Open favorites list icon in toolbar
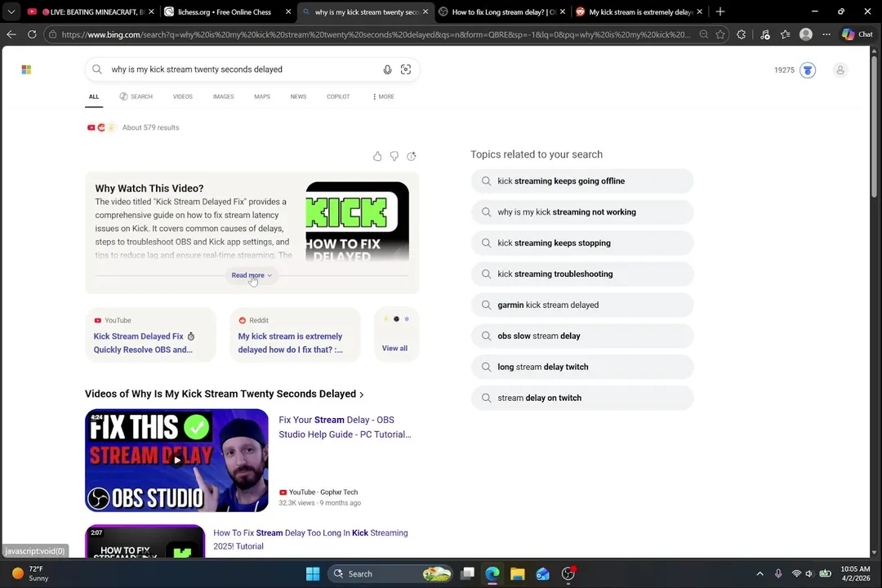882x588 pixels. tap(786, 34)
